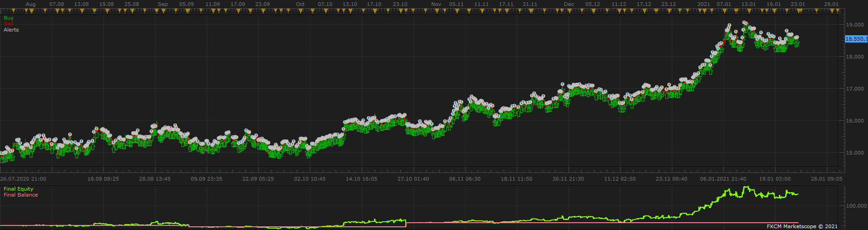Click the Dec label on the date ruler
Viewport: 868px width, 230px height.
point(569,4)
